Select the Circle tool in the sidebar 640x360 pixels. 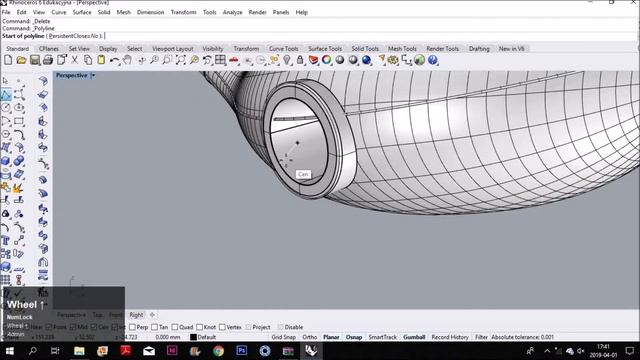point(6,108)
